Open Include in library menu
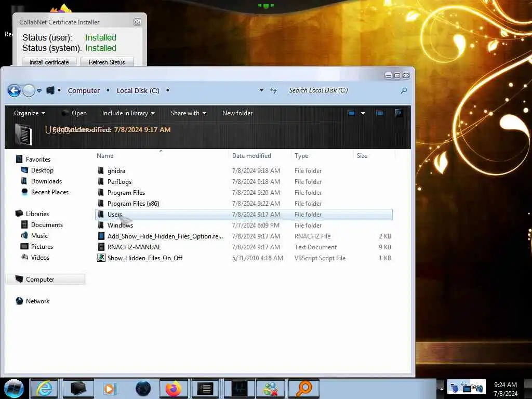Screen dimensions: 532x399 [x=128, y=113]
